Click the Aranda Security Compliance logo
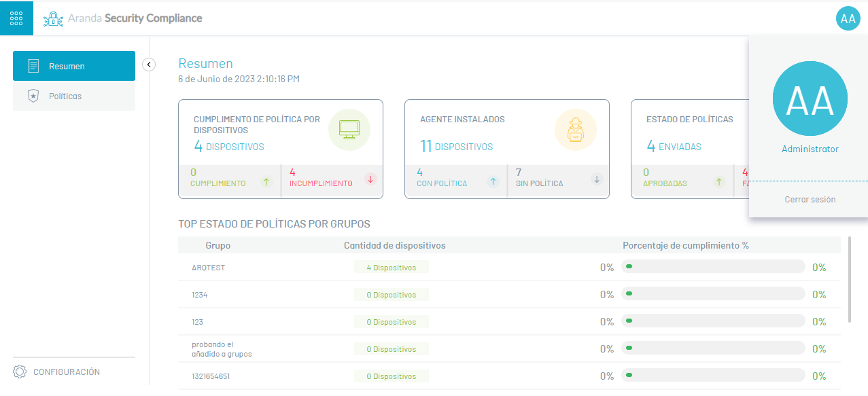The width and height of the screenshot is (868, 396). tap(123, 18)
